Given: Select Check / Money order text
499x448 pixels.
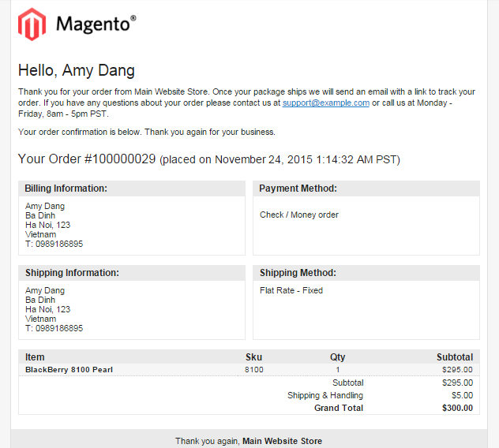Looking at the screenshot, I should (x=299, y=215).
